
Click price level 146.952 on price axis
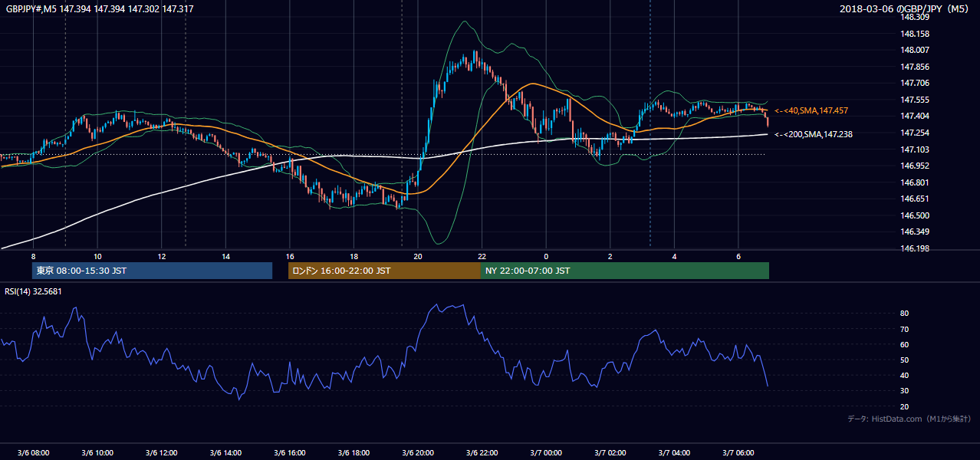(x=915, y=166)
